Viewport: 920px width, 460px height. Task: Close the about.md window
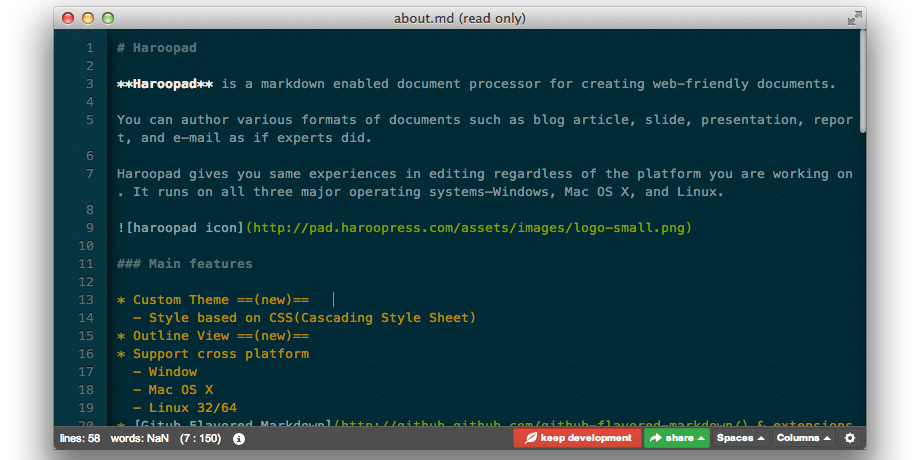[x=68, y=18]
